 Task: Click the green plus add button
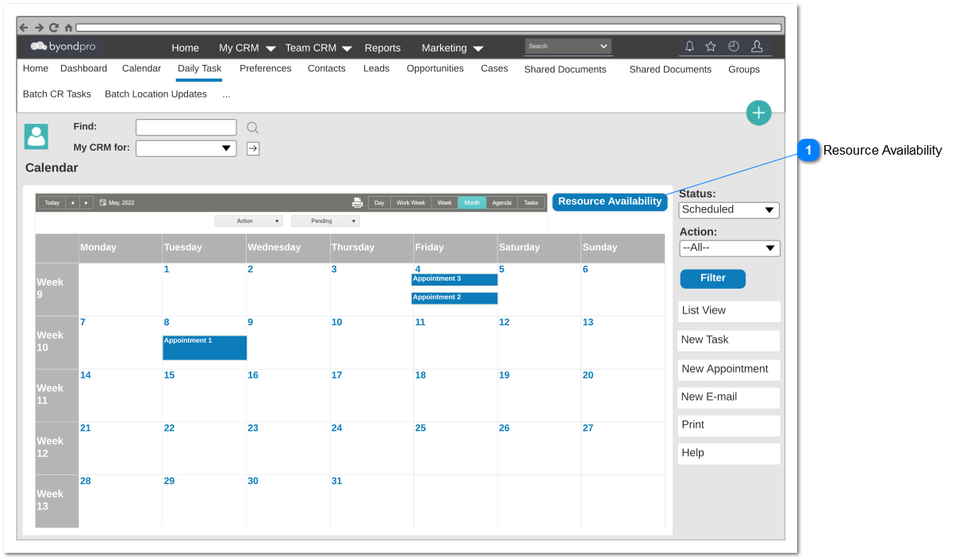click(x=759, y=113)
